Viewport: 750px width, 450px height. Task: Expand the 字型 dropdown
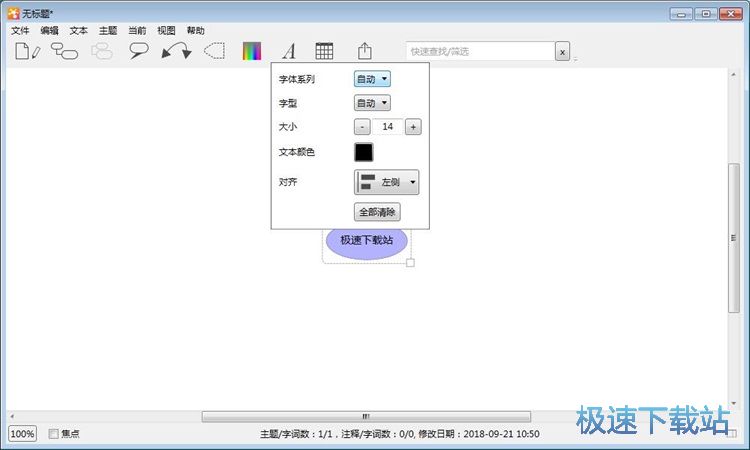tap(372, 103)
